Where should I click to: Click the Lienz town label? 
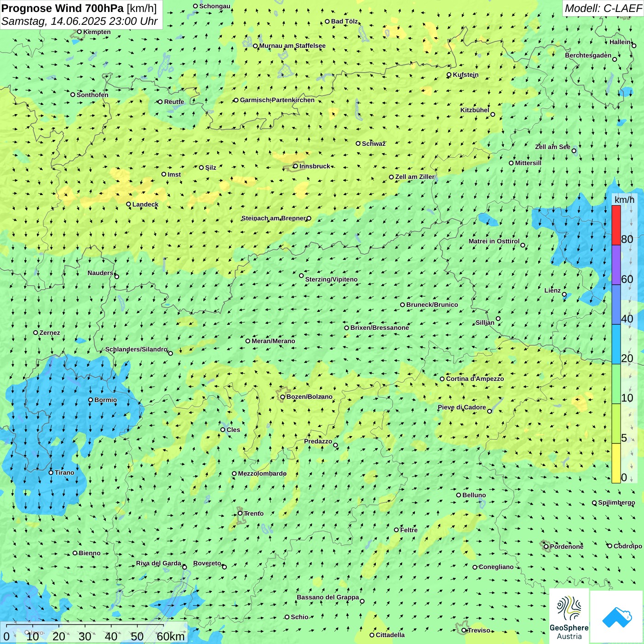tap(552, 290)
